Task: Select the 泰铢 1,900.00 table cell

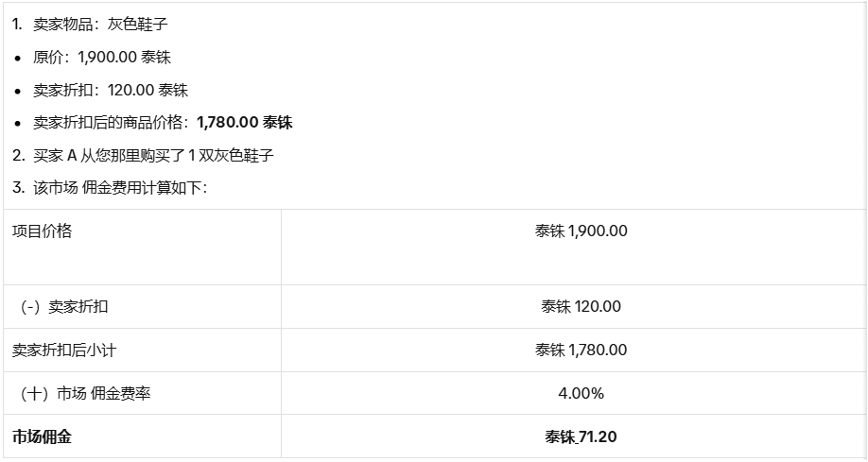Action: pyautogui.click(x=581, y=231)
